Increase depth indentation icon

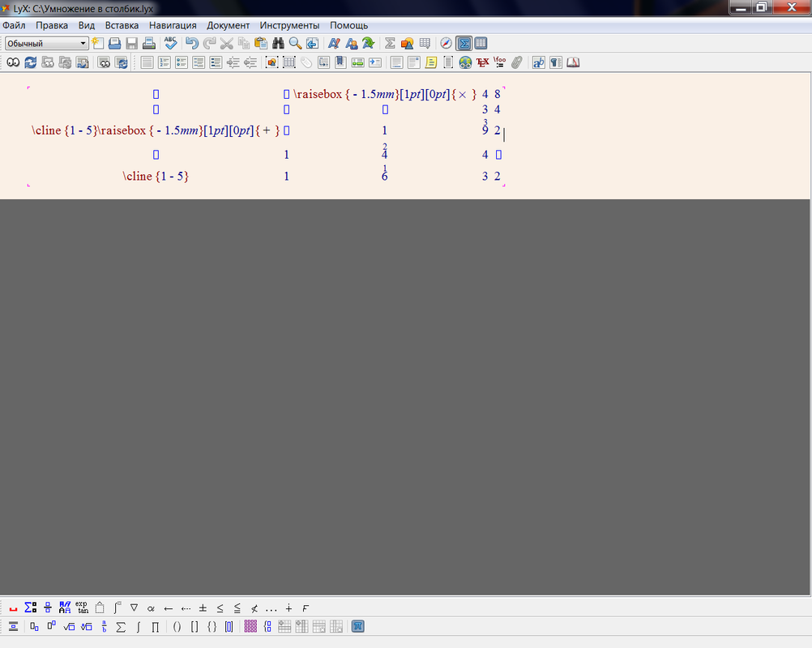click(233, 62)
